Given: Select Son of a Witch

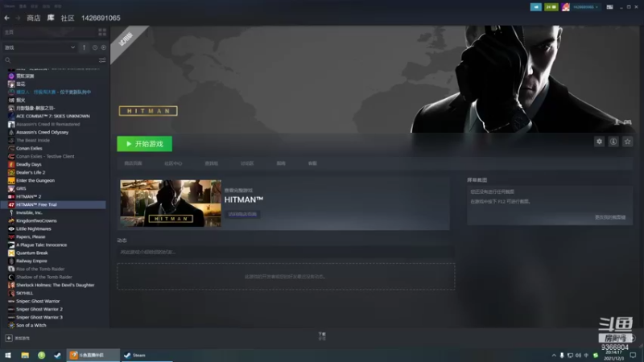Looking at the screenshot, I should pos(31,325).
